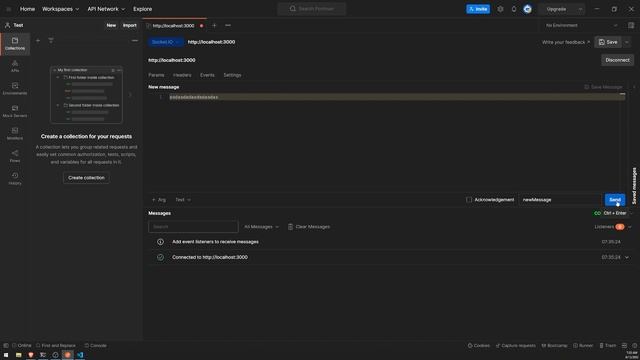Screen dimensions: 640x360
Task: Click the Invite button
Action: point(478,9)
